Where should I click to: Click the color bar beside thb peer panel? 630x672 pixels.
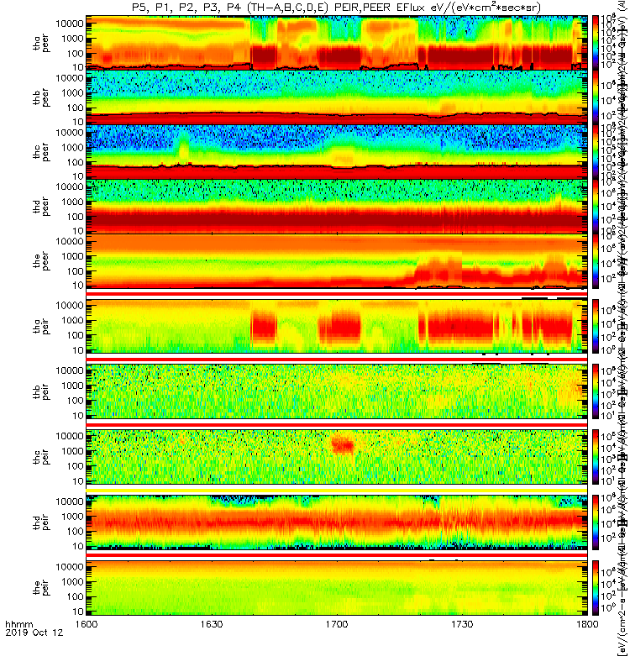[596, 97]
